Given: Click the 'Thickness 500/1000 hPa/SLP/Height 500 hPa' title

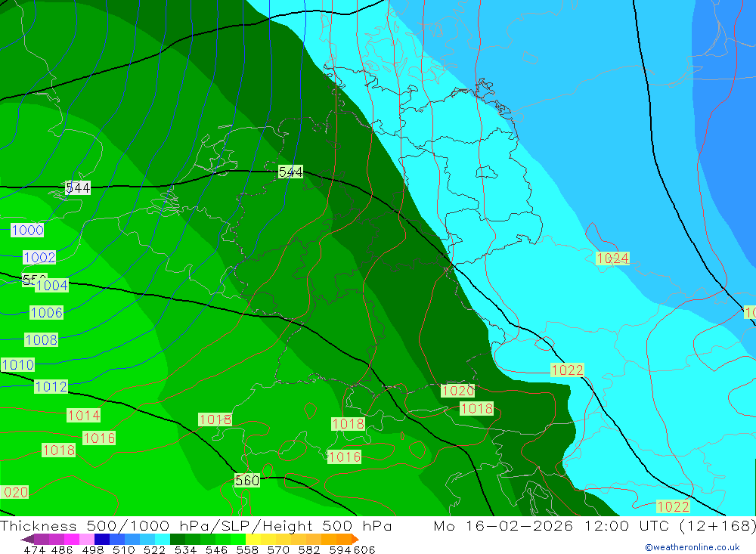Looking at the screenshot, I should pyautogui.click(x=196, y=525).
